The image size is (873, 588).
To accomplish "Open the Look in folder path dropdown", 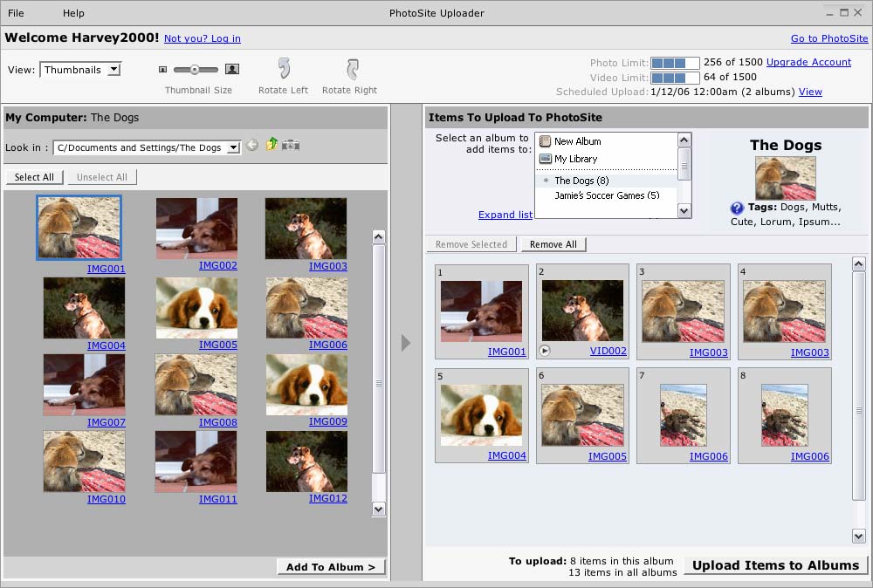I will (x=234, y=147).
